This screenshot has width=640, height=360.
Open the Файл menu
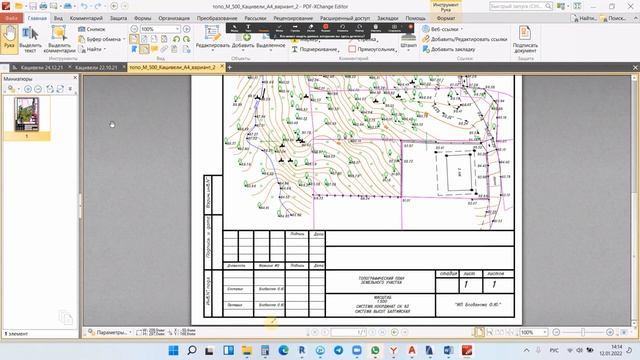(11, 18)
